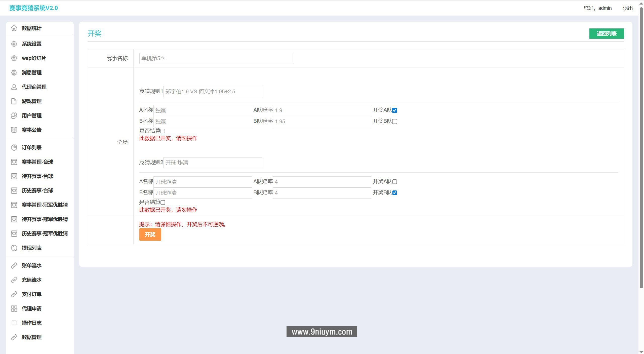This screenshot has width=644, height=354.
Task: Click the document icon beside 游戏管理
Action: click(x=14, y=101)
